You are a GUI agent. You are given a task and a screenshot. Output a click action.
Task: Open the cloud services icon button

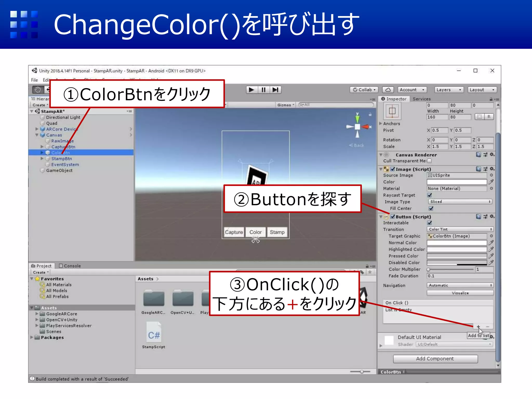(x=388, y=90)
